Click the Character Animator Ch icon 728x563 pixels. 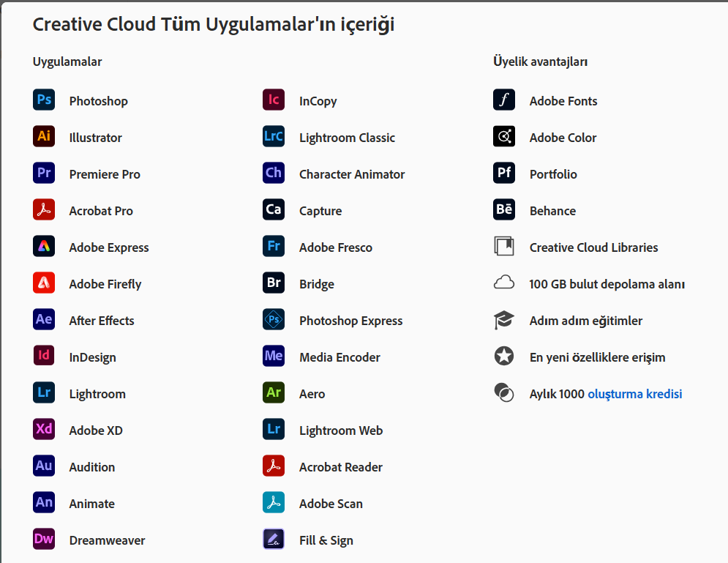coord(274,173)
